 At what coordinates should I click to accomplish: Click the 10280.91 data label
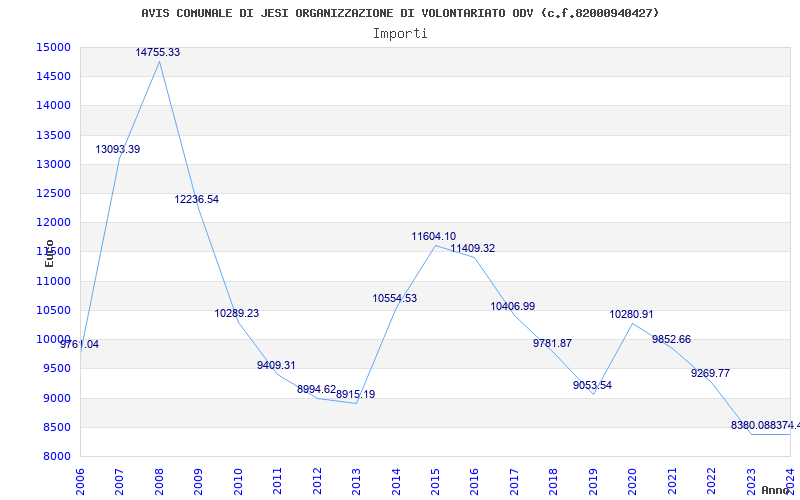pos(632,314)
